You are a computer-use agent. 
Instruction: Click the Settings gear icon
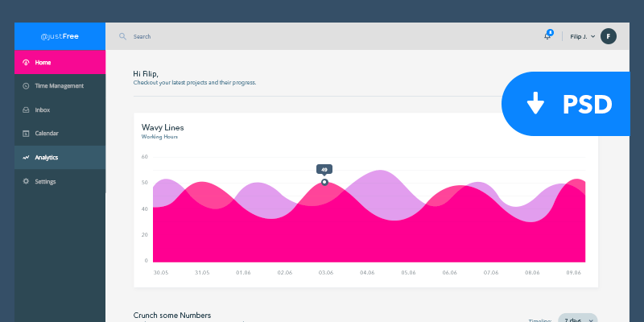(26, 181)
